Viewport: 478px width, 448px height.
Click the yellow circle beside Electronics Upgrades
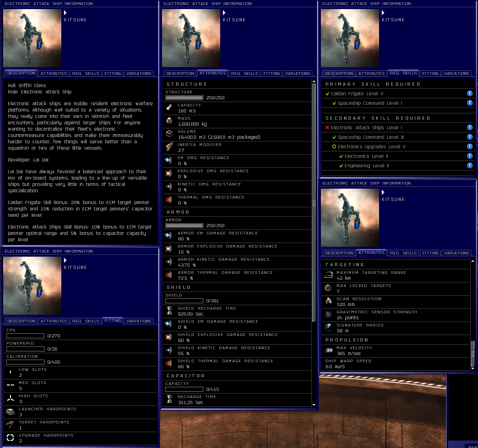click(x=334, y=146)
